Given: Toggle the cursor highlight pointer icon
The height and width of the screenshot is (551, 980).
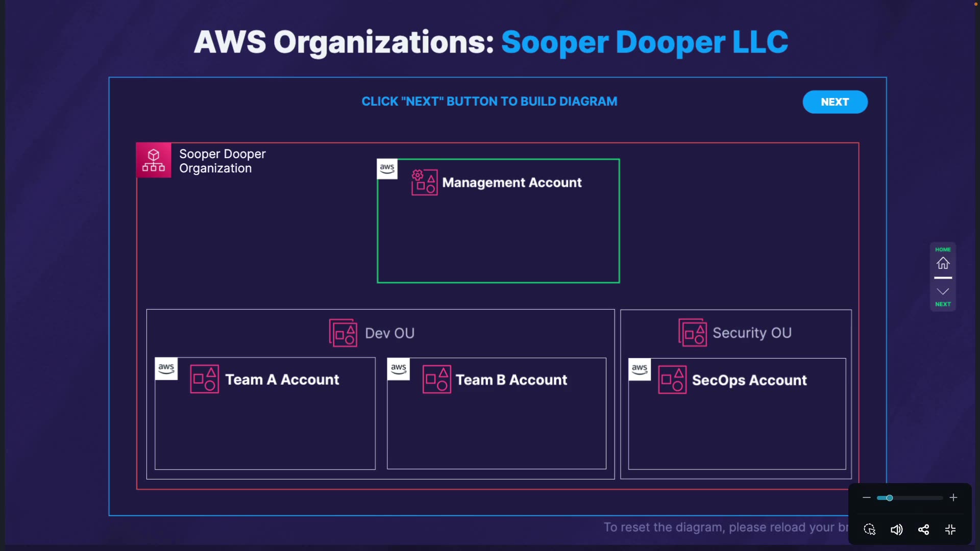Looking at the screenshot, I should (x=869, y=530).
